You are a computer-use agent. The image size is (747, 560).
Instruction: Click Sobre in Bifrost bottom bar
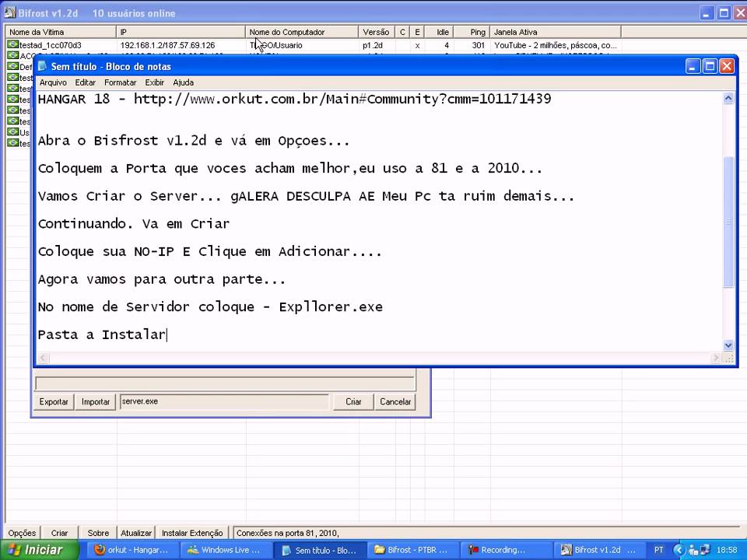coord(98,533)
